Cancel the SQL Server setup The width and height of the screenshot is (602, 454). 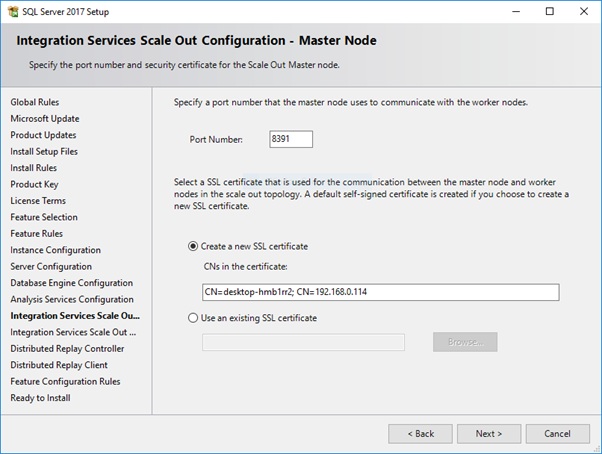pos(557,434)
